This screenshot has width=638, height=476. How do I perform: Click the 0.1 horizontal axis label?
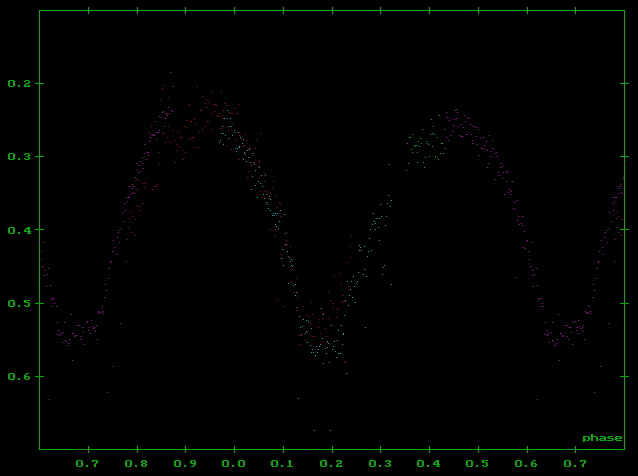(x=283, y=464)
